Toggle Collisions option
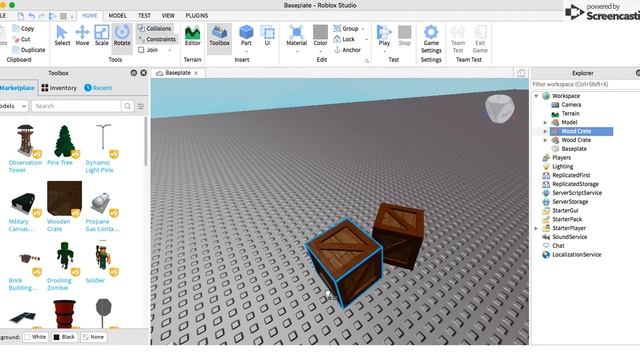 pos(154,29)
